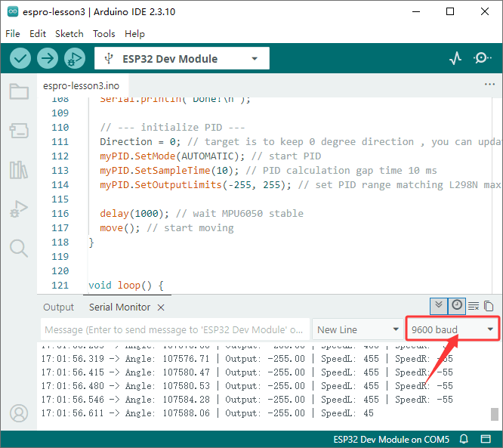Select the Serial Monitor panel tab

click(x=119, y=307)
